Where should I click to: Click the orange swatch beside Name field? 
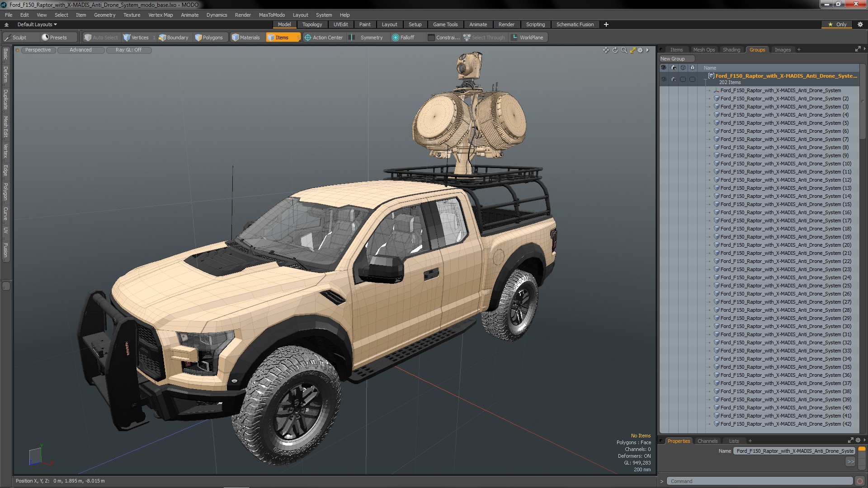pyautogui.click(x=862, y=449)
